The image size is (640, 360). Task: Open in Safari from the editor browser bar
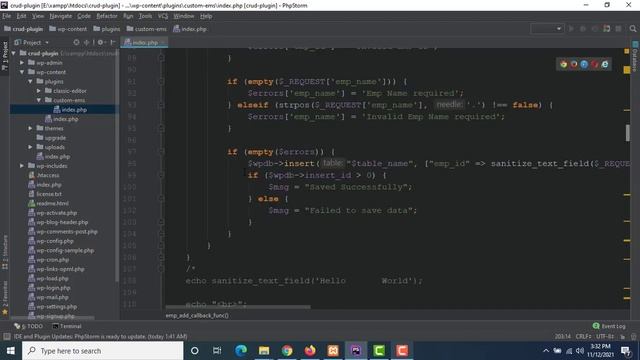click(584, 64)
